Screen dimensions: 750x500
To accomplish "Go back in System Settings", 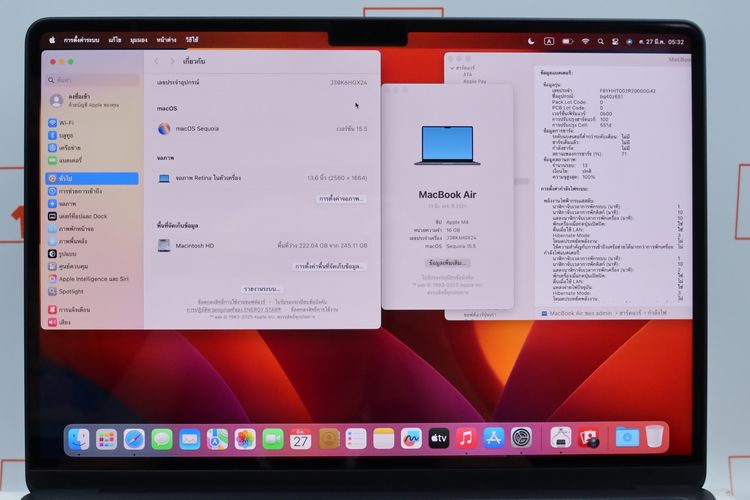I will pyautogui.click(x=156, y=61).
